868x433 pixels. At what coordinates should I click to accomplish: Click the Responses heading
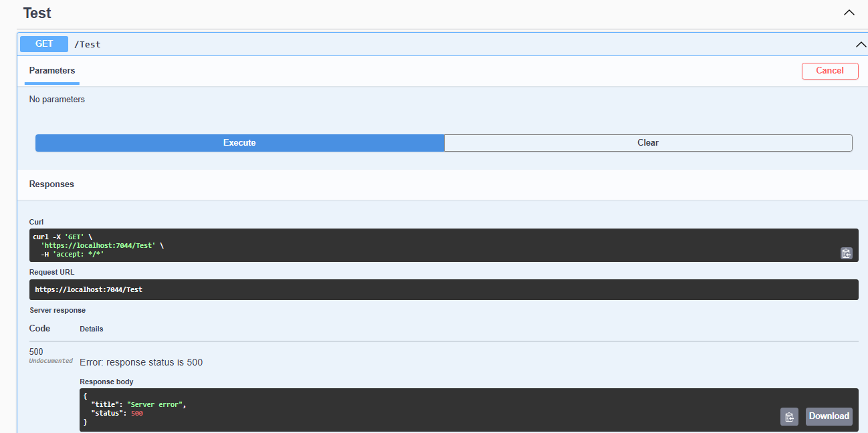tap(51, 184)
